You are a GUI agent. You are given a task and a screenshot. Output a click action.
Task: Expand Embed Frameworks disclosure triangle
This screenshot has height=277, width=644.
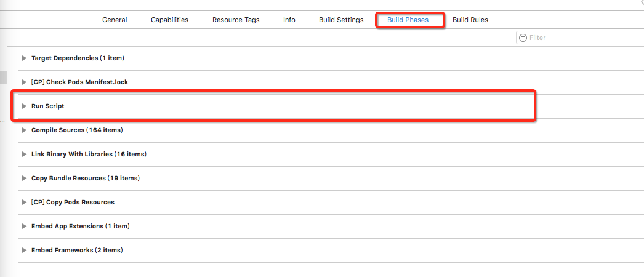[x=24, y=251]
